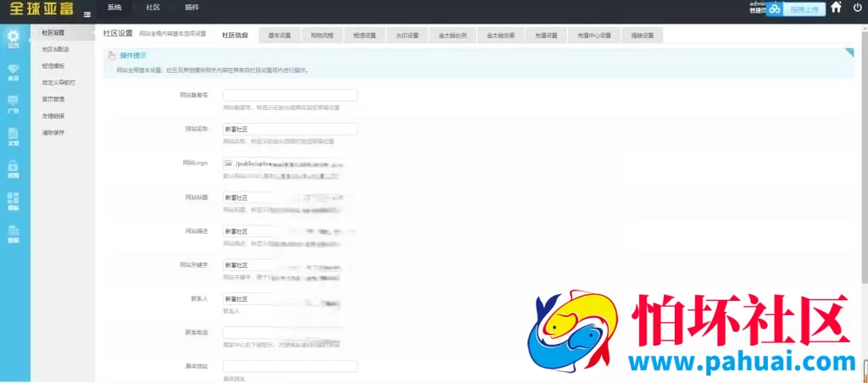Open the lock 权限 icon in sidebar

[x=13, y=169]
